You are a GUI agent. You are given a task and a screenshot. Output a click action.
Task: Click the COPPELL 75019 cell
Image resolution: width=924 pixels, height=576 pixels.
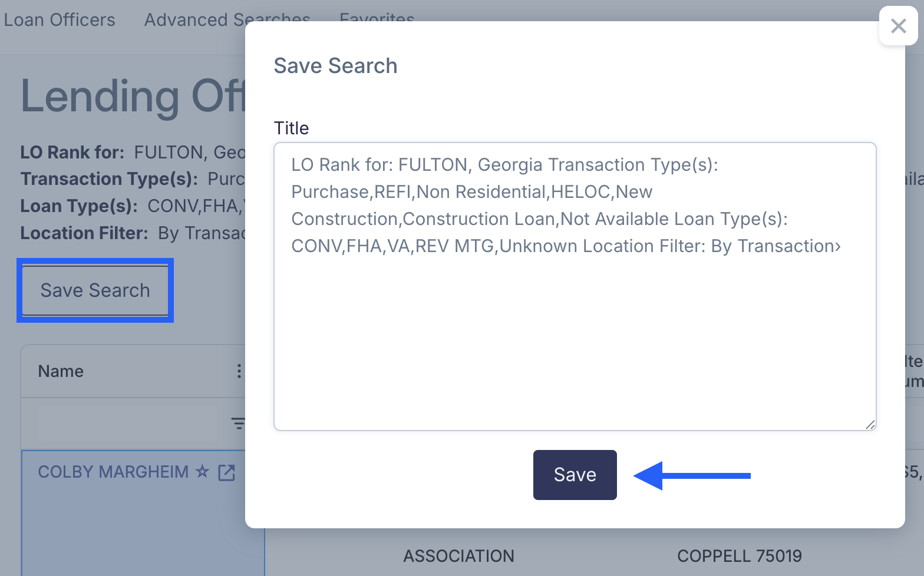(x=739, y=555)
